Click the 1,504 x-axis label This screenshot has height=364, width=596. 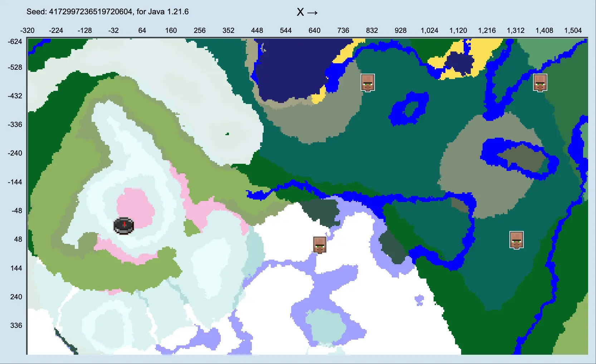[x=573, y=30]
